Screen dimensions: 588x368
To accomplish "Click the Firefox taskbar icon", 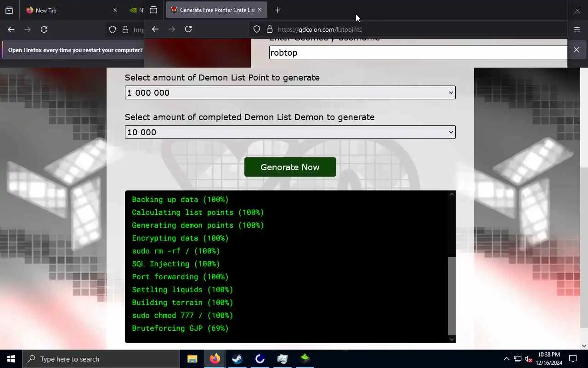I will 215,359.
